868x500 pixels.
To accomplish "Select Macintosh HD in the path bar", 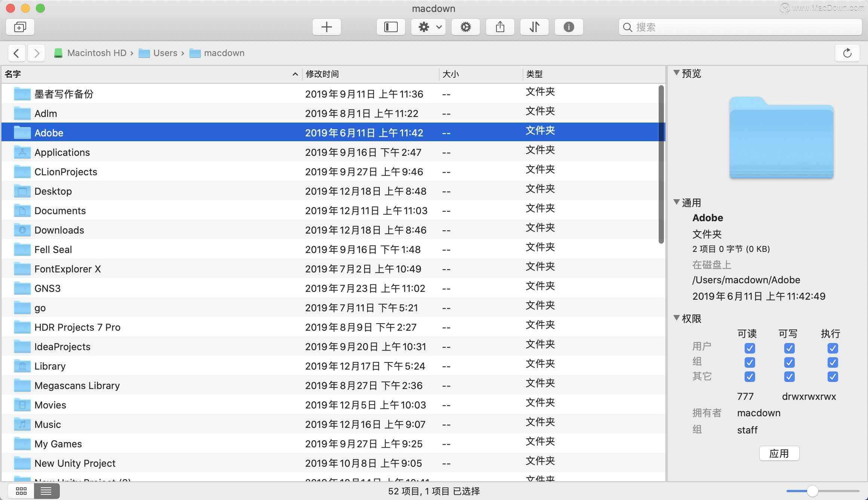I will [96, 53].
